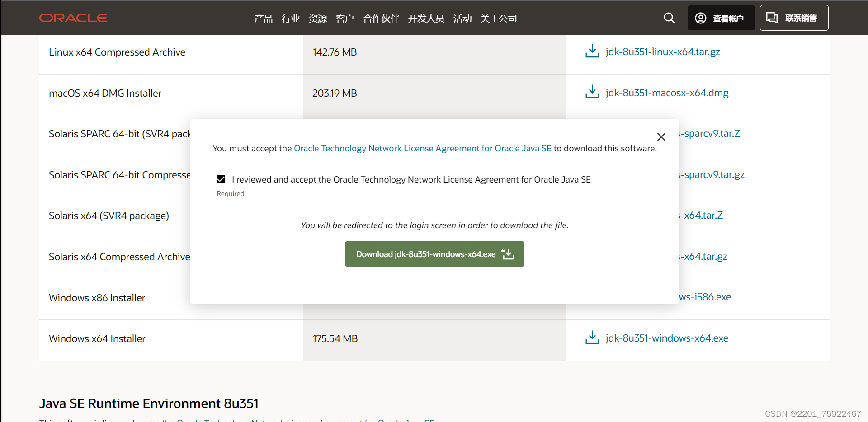868x422 pixels.
Task: Click 'Solaris SPARC 64-bit (SVR4' row text
Action: (x=119, y=134)
